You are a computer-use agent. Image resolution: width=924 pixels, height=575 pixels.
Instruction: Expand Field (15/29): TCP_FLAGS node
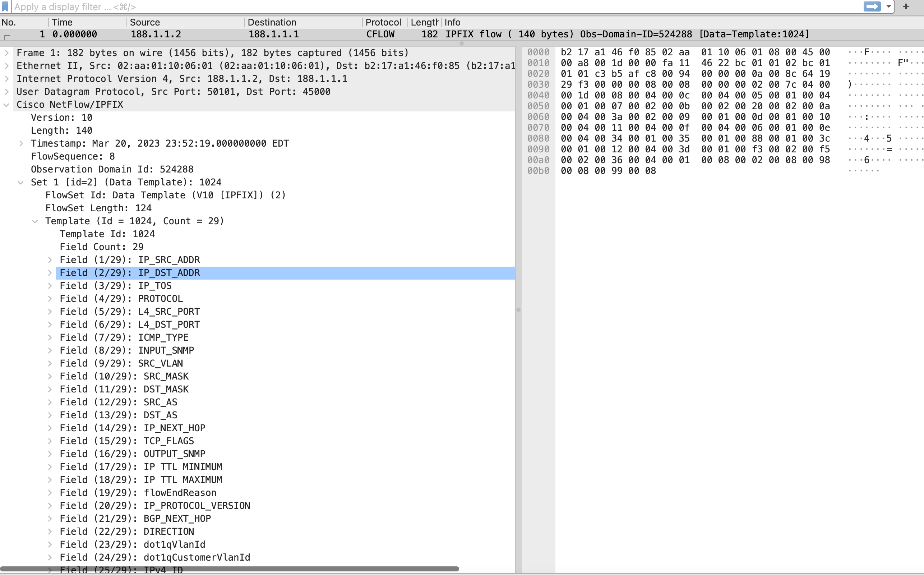52,441
